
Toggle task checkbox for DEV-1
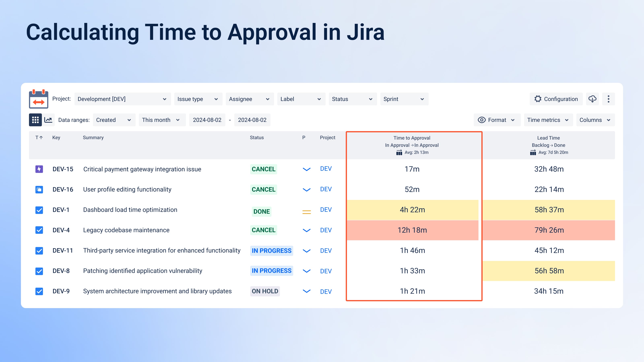(x=39, y=210)
